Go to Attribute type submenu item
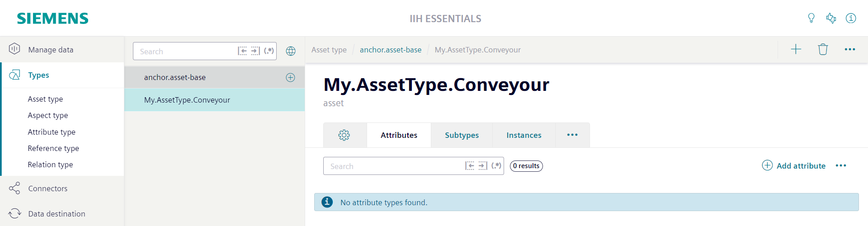 pos(52,132)
